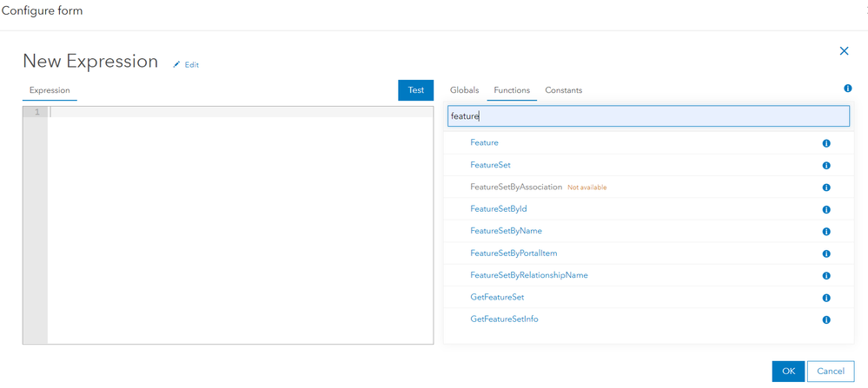The image size is (868, 388).
Task: Show GetFeatureSet function info
Action: [x=826, y=298]
